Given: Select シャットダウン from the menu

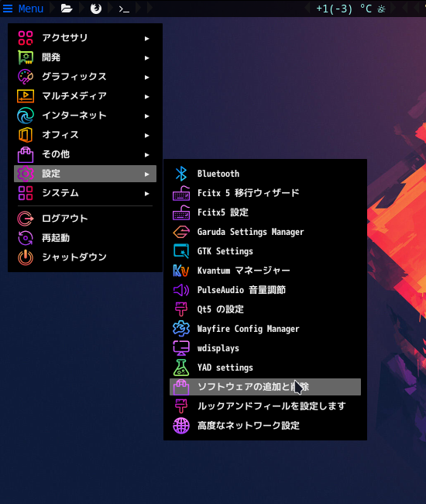Looking at the screenshot, I should click(x=85, y=257).
